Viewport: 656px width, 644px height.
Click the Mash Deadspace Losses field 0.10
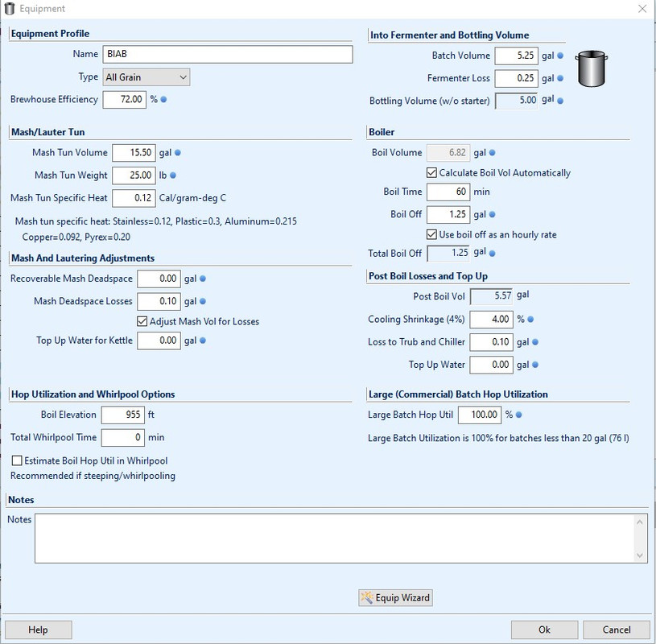pos(159,301)
